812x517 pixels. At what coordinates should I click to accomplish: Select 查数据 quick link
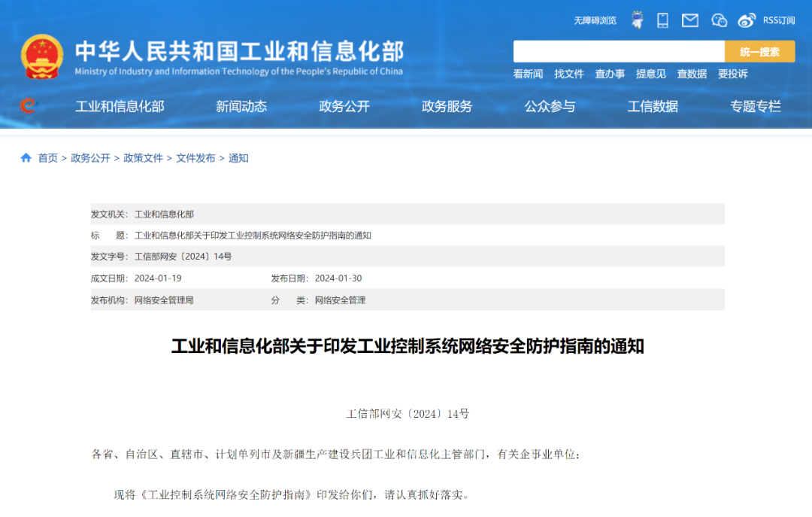[x=692, y=74]
